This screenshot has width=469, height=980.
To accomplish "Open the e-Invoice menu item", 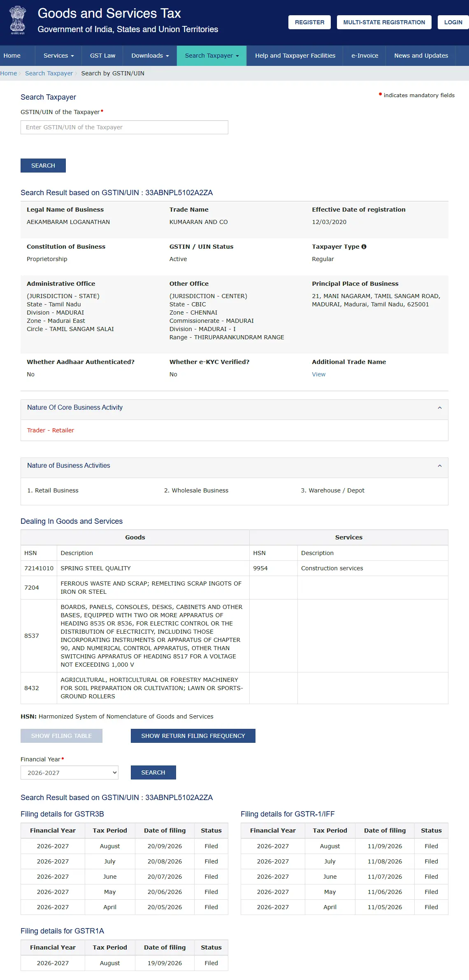I will click(365, 56).
